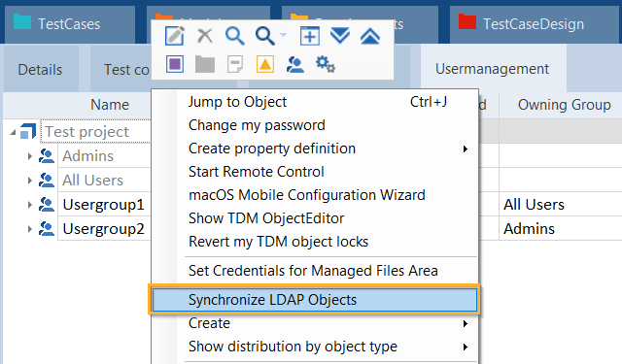The width and height of the screenshot is (622, 364).
Task: Click the purple square icon in mini toolbar
Action: point(175,64)
